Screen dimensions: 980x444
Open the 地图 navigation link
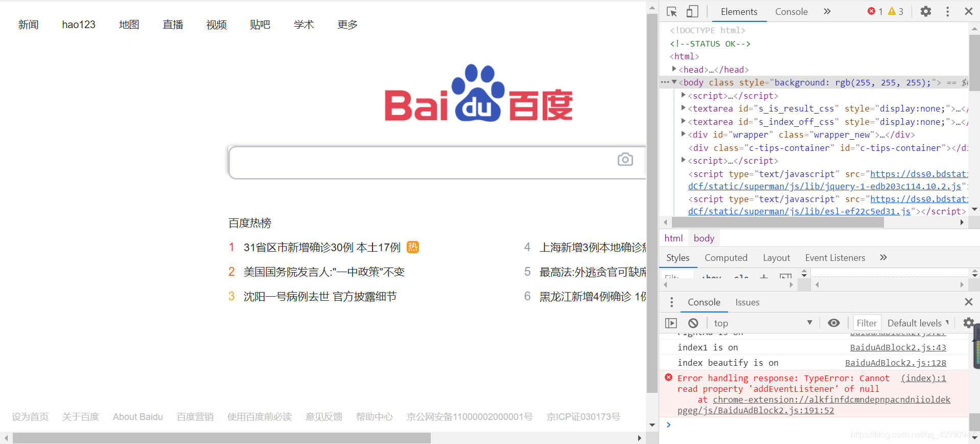[129, 25]
